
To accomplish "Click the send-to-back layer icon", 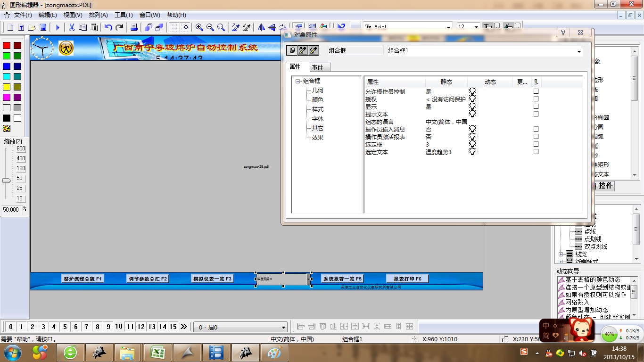I will click(159, 27).
